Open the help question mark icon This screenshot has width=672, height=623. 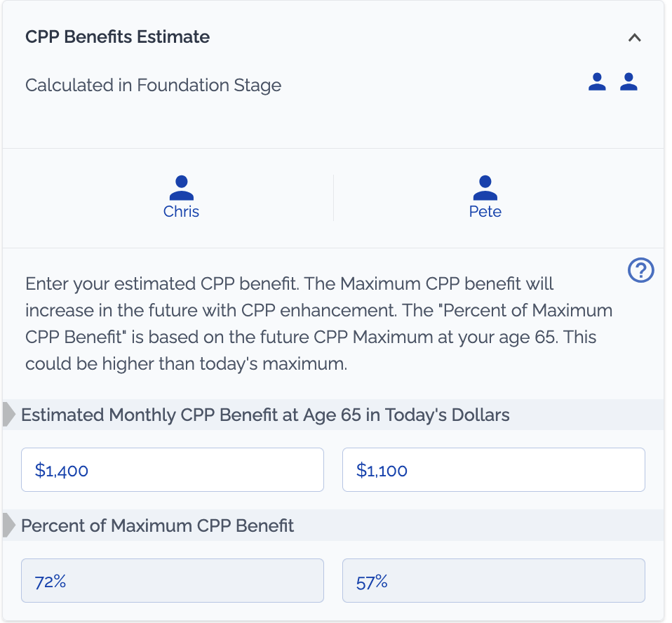click(641, 270)
